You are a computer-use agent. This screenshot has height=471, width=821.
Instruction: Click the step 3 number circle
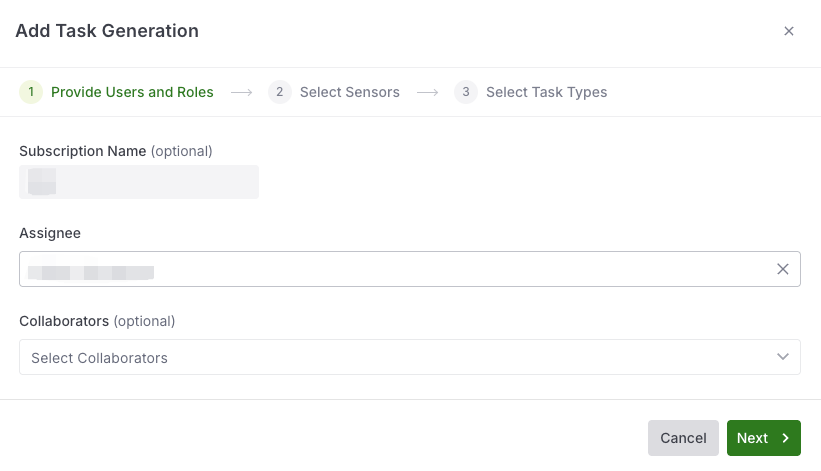pos(465,92)
